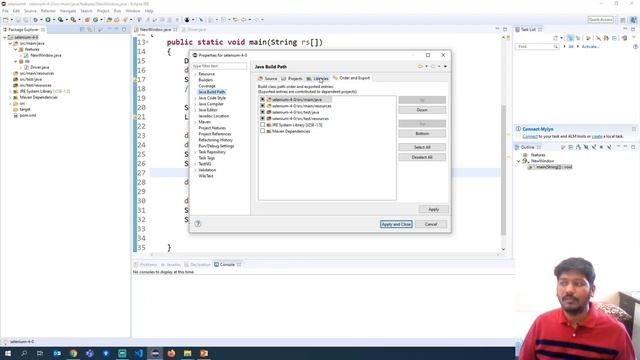The width and height of the screenshot is (640, 360).
Task: Select the Order and Export tab
Action: pyautogui.click(x=351, y=78)
